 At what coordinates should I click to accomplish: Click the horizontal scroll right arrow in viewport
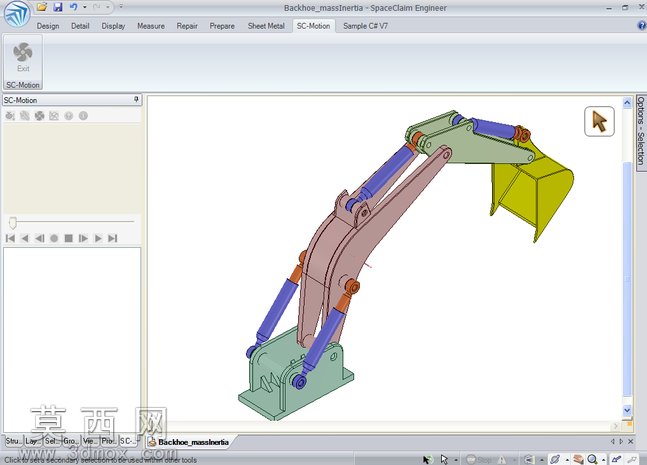(616, 426)
